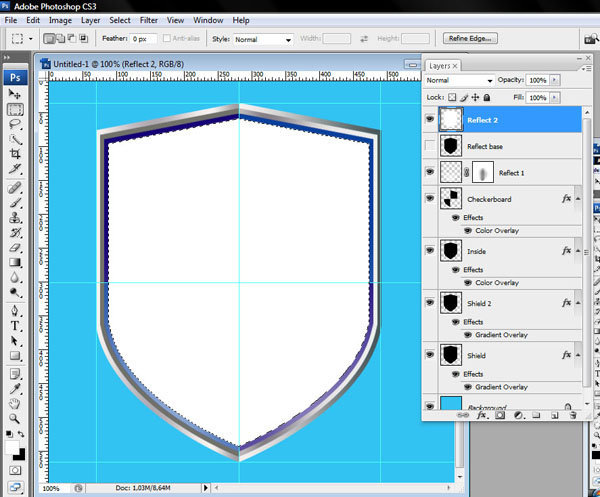This screenshot has width=600, height=497.
Task: Select the Notes tool
Action: (15, 374)
